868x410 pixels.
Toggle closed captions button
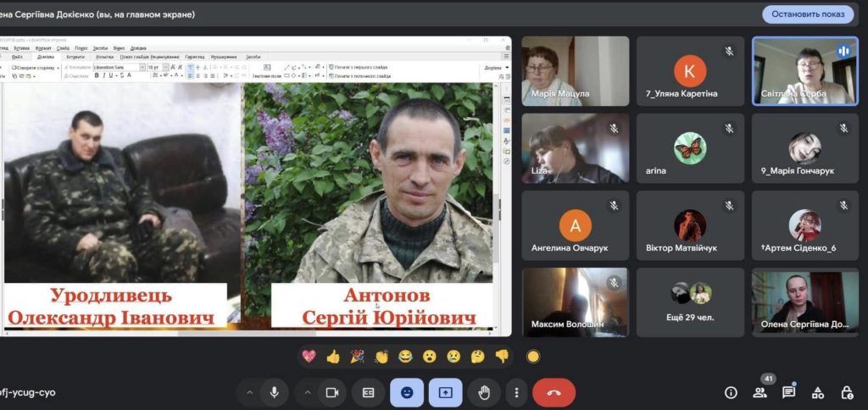(x=369, y=392)
